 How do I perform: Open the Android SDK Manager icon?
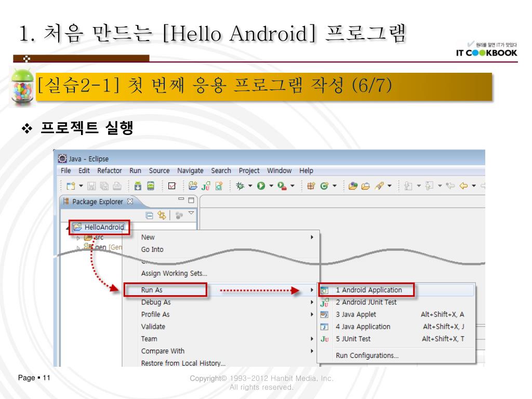point(138,186)
